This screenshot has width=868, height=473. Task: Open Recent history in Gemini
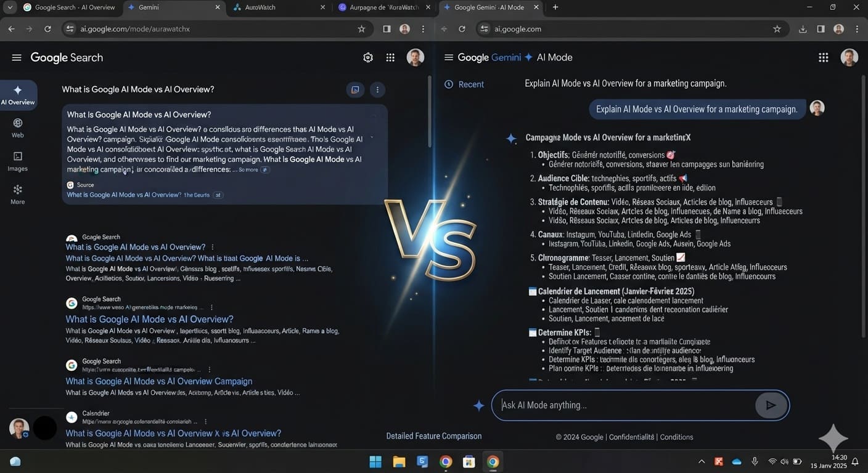[x=464, y=84]
